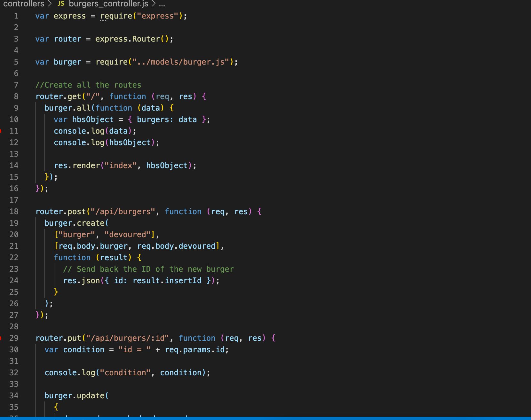Click result.insertId on line 24
The height and width of the screenshot is (420, 531).
pyautogui.click(x=167, y=281)
